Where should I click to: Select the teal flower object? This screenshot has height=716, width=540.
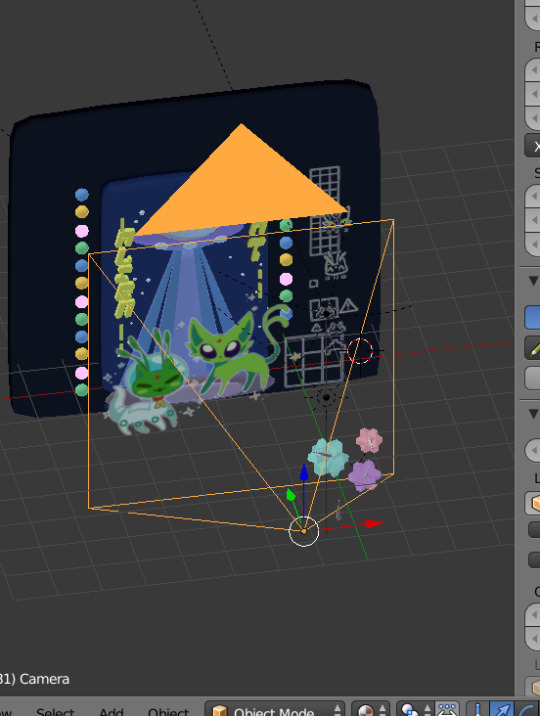point(328,457)
